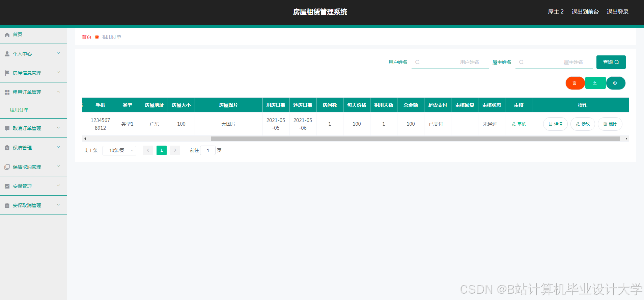This screenshot has width=644, height=300.
Task: Click the red trash delete button
Action: pyautogui.click(x=575, y=83)
